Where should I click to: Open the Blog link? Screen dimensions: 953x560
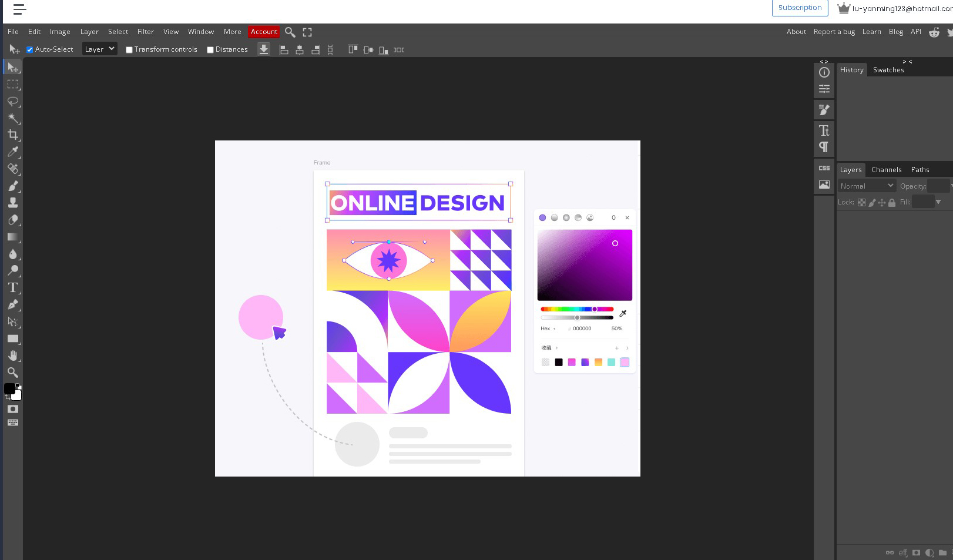click(x=896, y=32)
